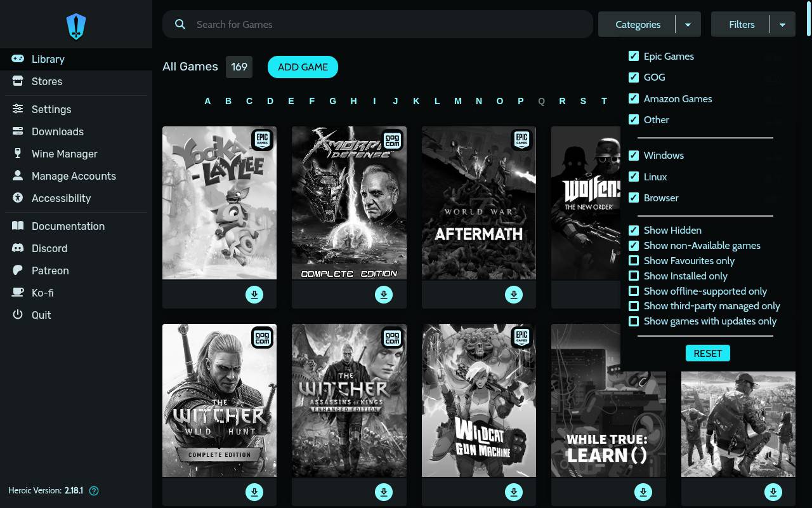Viewport: 812px width, 508px height.
Task: Click the Library gamepad icon
Action: pyautogui.click(x=18, y=59)
